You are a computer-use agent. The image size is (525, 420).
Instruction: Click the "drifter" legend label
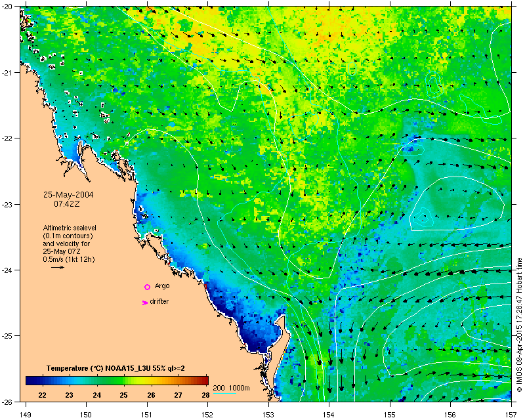pyautogui.click(x=159, y=301)
